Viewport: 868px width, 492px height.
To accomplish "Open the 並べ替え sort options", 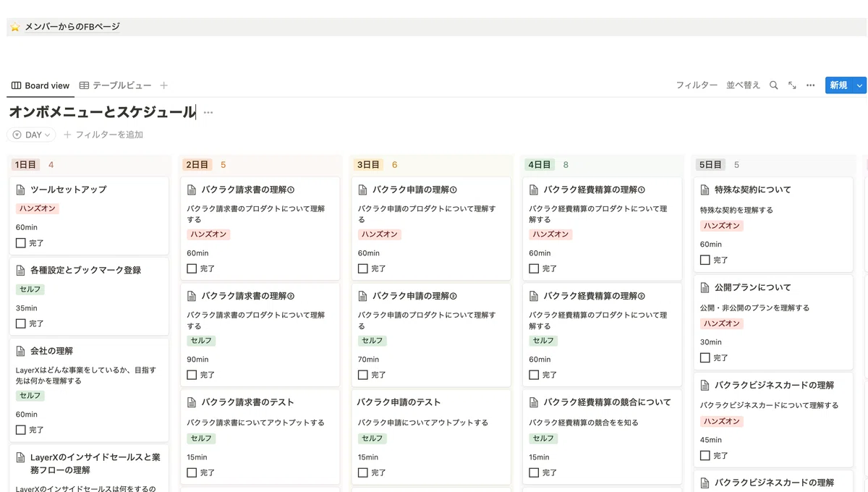I will click(744, 85).
